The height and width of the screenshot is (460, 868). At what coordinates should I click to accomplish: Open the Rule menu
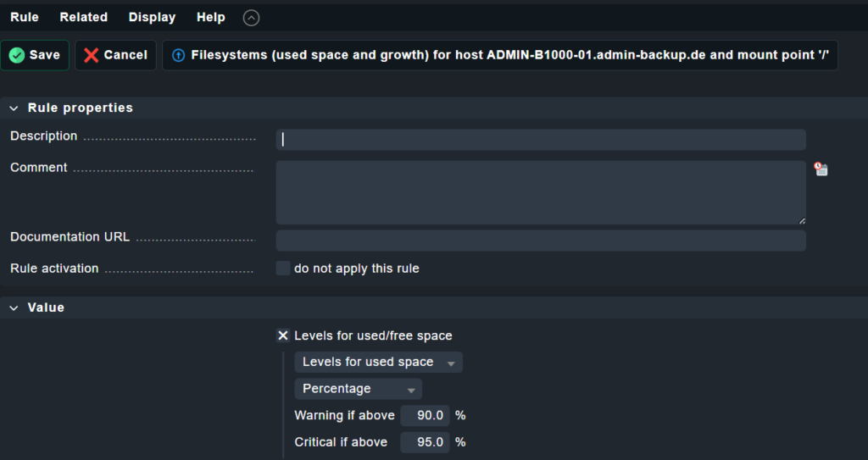click(25, 17)
